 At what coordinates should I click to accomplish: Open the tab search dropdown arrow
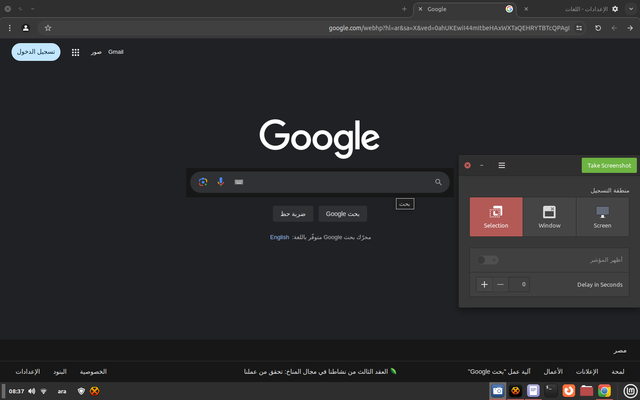tap(631, 9)
